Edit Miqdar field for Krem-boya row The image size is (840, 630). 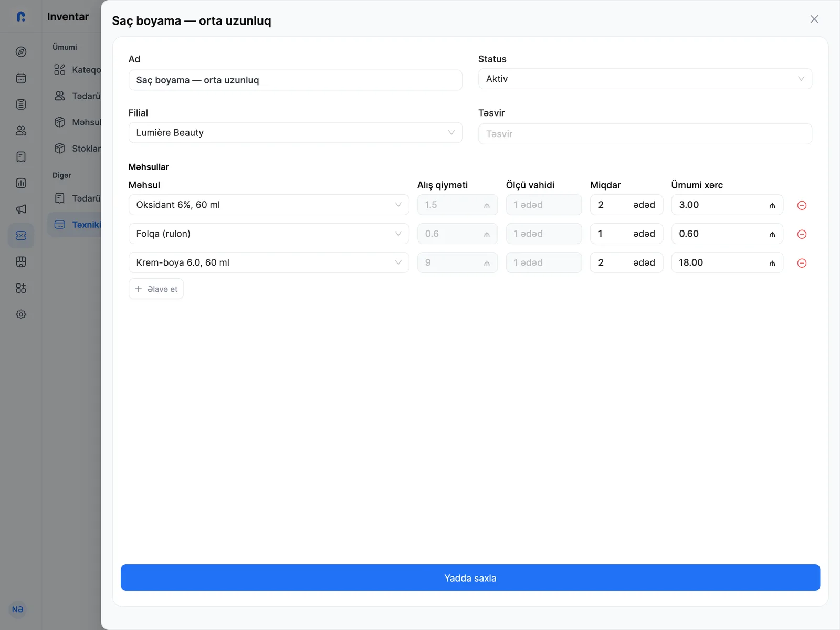626,262
